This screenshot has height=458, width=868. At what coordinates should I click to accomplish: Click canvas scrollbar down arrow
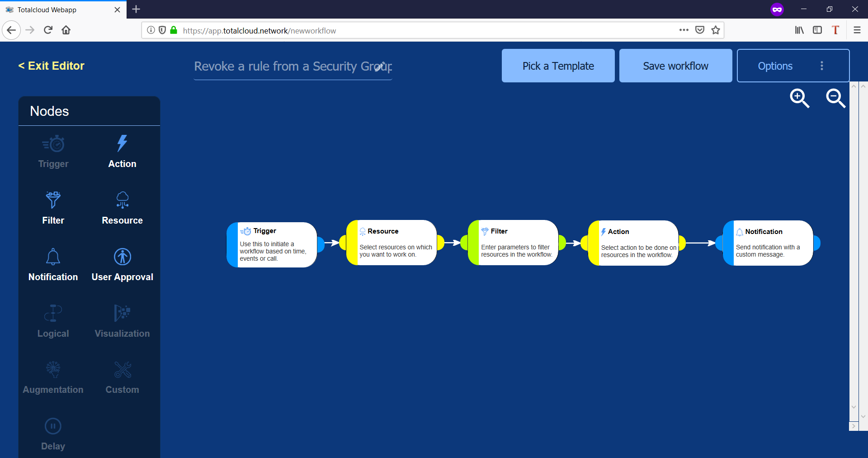(854, 407)
